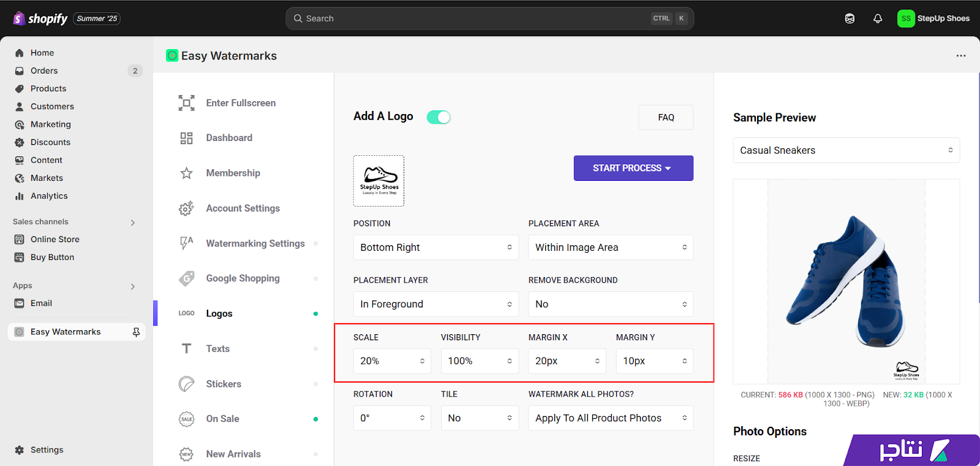Expand the Sales channels section
The width and height of the screenshot is (980, 466).
[x=133, y=223]
